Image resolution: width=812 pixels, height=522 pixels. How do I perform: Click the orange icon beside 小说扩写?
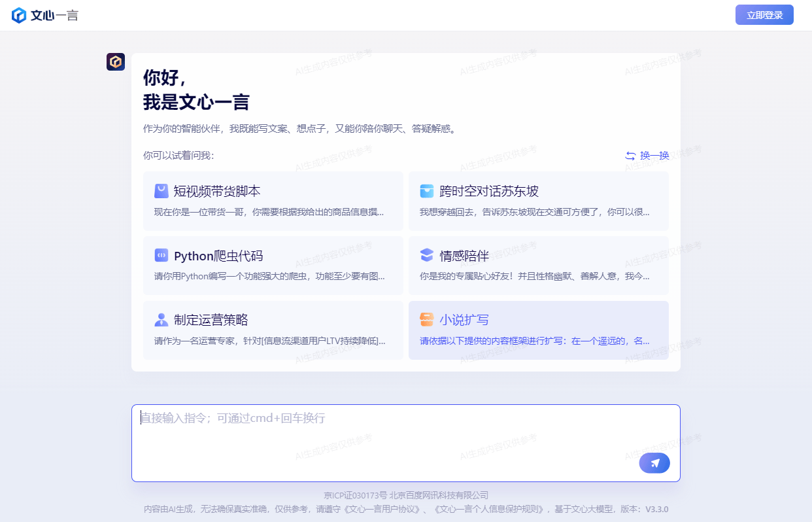point(427,320)
